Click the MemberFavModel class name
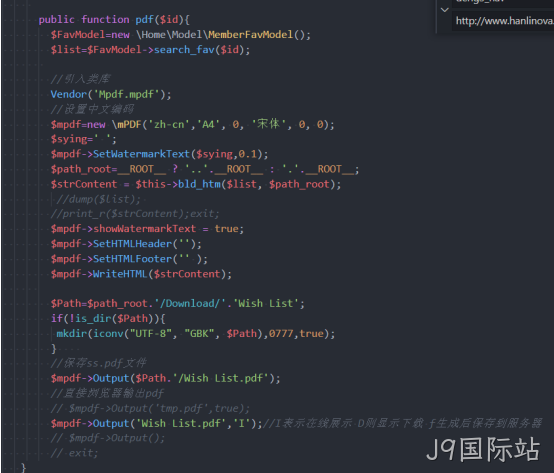 251,35
